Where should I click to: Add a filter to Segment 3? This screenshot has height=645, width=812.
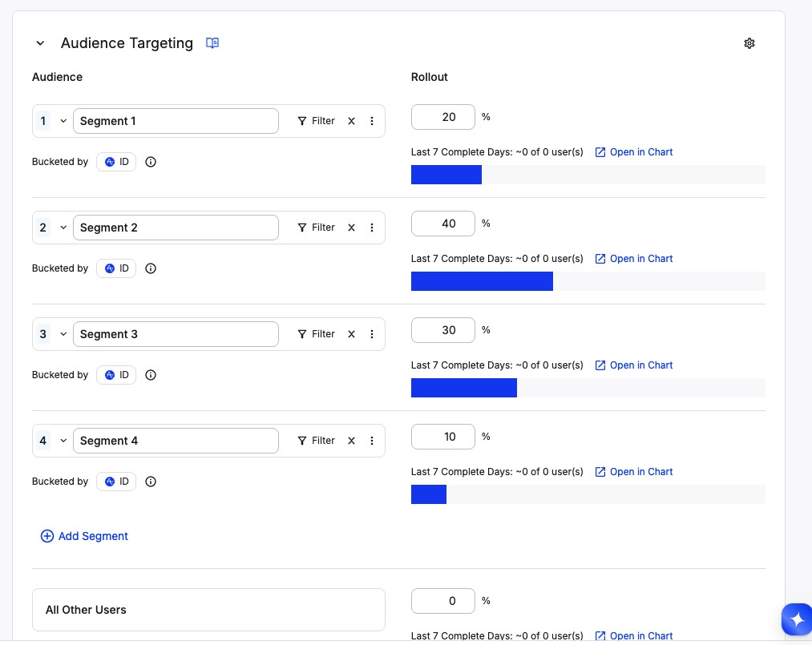point(316,334)
